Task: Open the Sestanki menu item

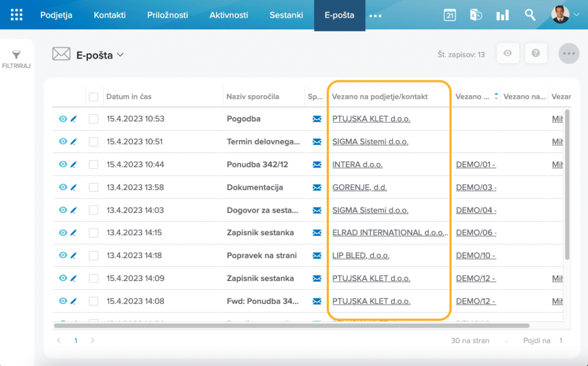Action: [x=286, y=15]
